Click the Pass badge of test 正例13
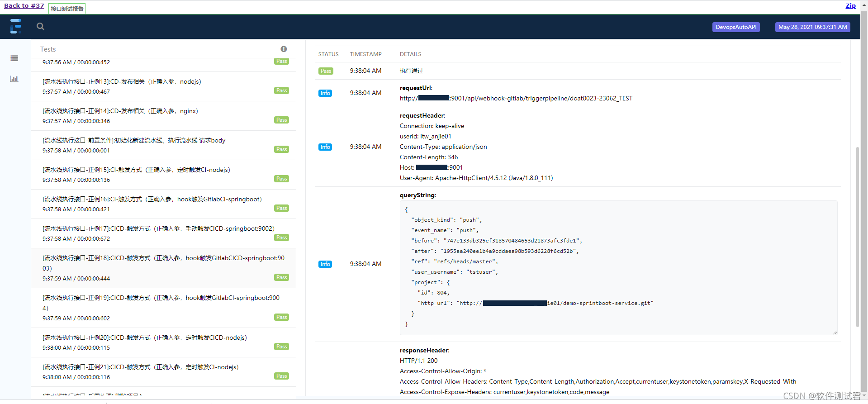Image resolution: width=868 pixels, height=404 pixels. 282,90
